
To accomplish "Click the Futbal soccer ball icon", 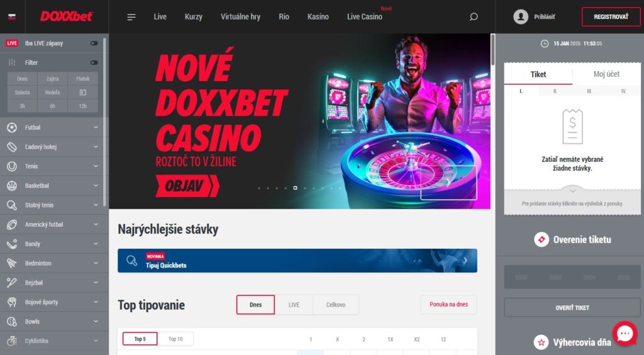I will click(x=12, y=128).
